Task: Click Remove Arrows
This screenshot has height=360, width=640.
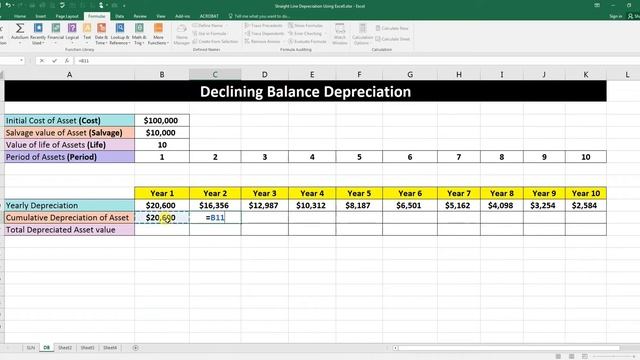Action: [x=262, y=41]
